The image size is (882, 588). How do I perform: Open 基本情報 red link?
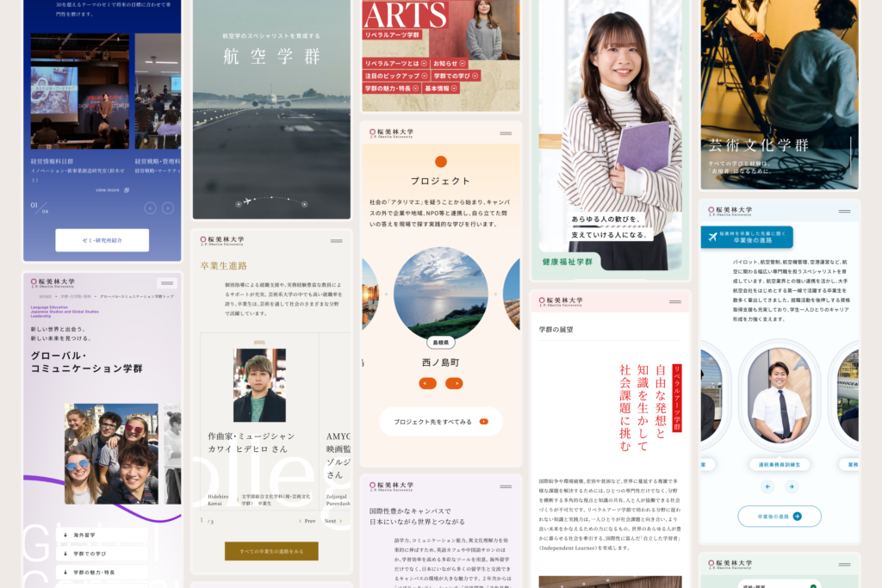tap(442, 89)
